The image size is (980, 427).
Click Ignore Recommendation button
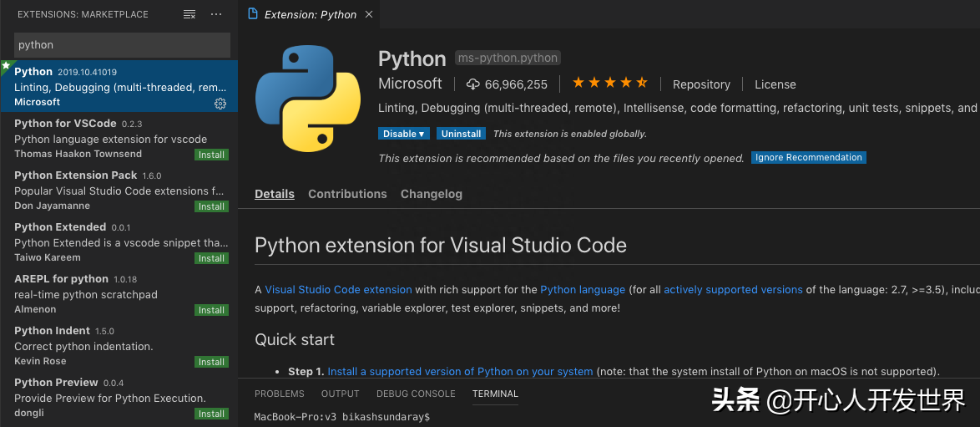(808, 157)
